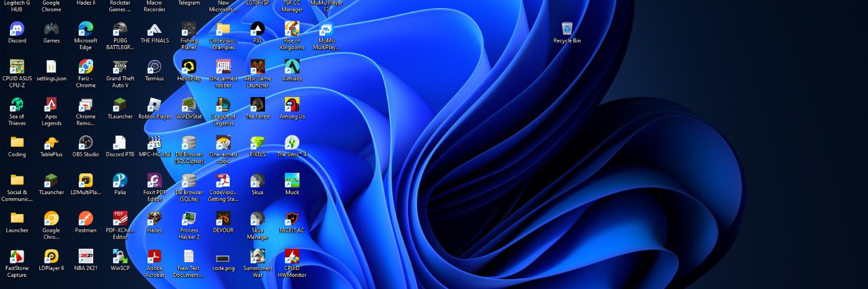Open the Recycle Bin icon
This screenshot has height=289, width=868.
(x=567, y=29)
